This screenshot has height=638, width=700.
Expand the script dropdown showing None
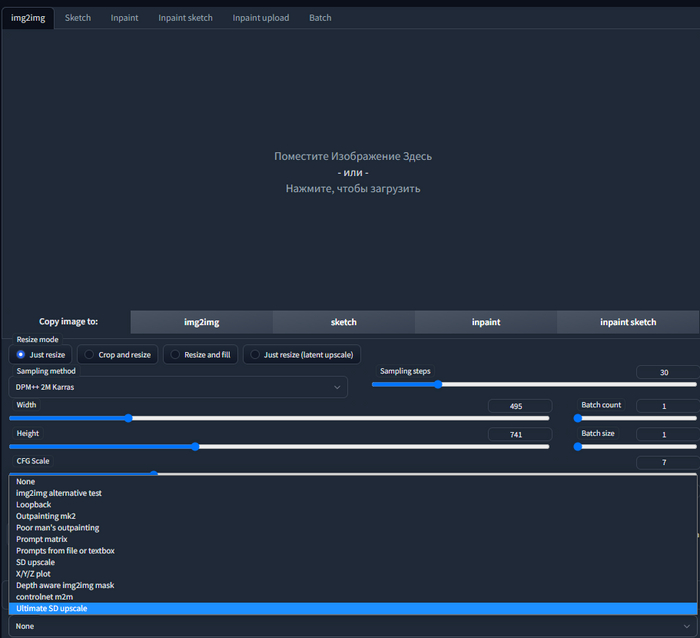click(x=350, y=626)
